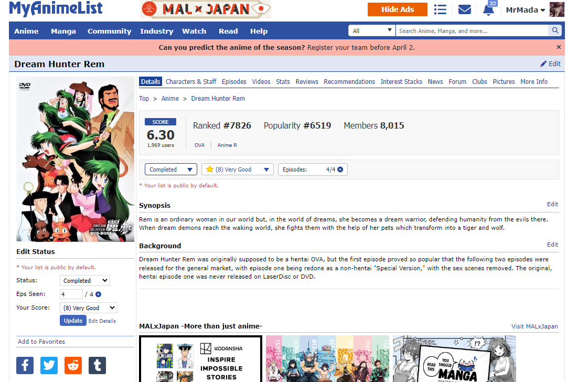Click the pencil Edit icon for Dream Hunter Rem

pos(550,64)
